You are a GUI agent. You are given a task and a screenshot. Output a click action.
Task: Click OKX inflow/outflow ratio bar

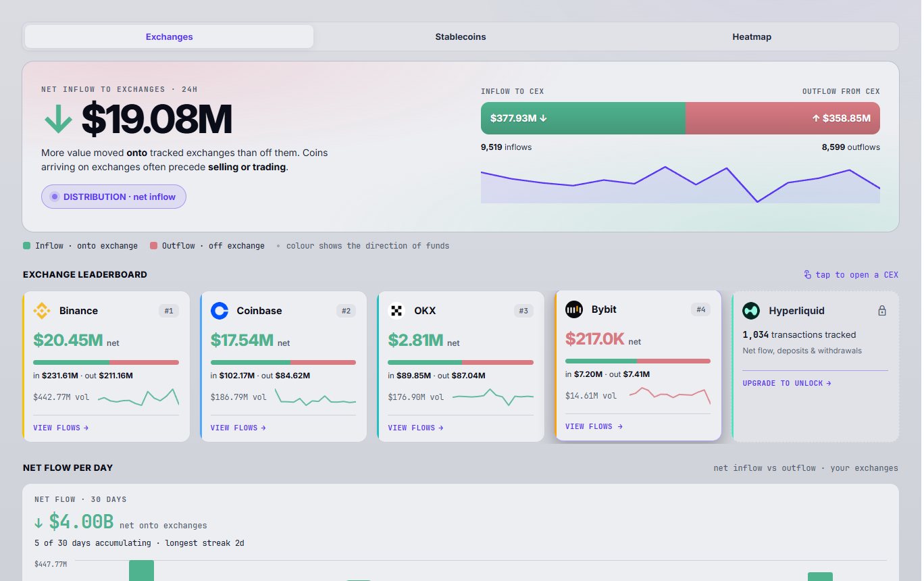[461, 362]
